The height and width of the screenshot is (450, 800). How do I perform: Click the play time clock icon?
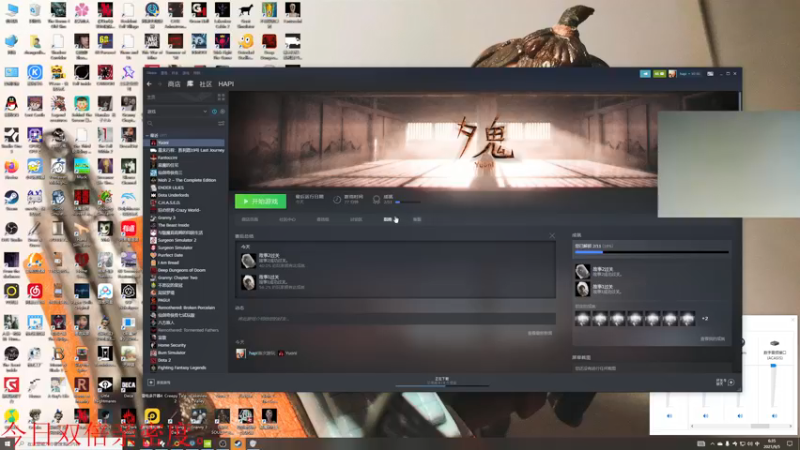click(337, 200)
